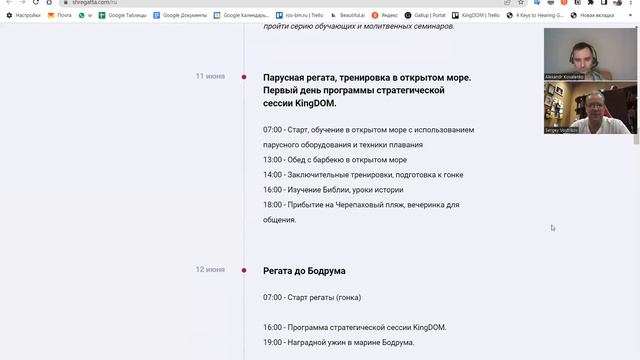This screenshot has height=360, width=640.
Task: Open the Новая вкладка bookmark
Action: coord(592,15)
